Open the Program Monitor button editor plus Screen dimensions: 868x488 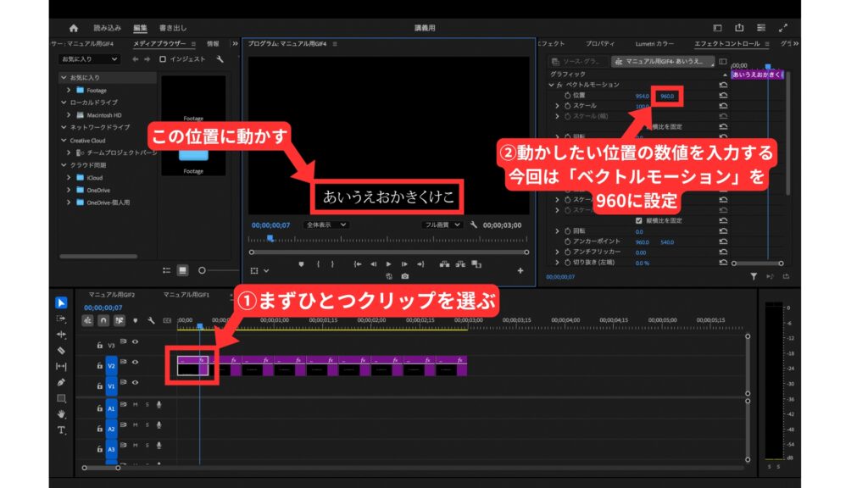tap(520, 270)
